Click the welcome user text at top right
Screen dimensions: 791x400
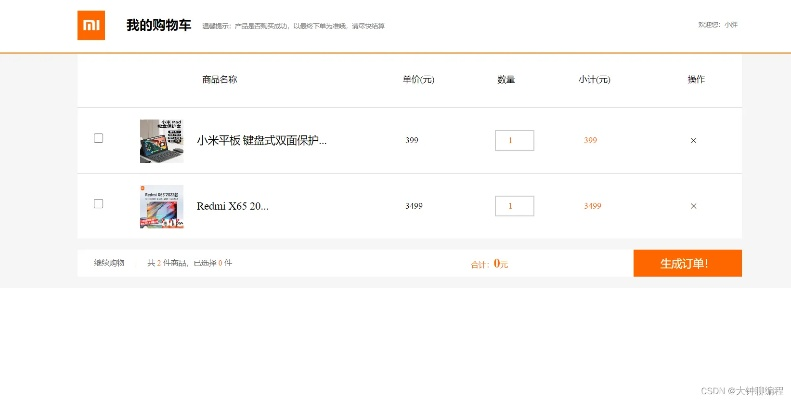tap(718, 25)
